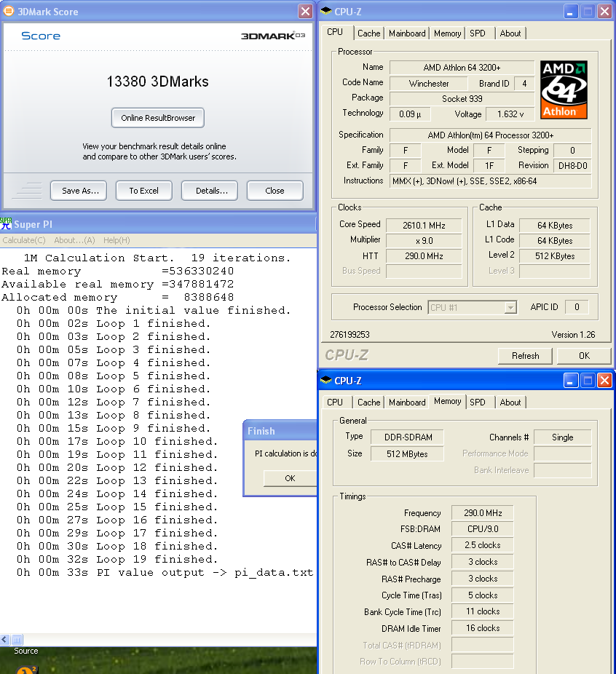Click the Specification field text
616x674 pixels.
click(x=491, y=135)
